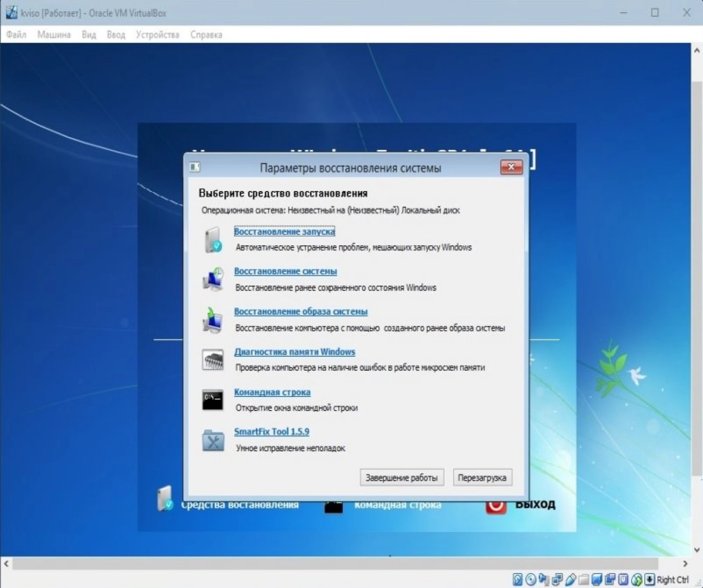The width and height of the screenshot is (703, 588).
Task: Maximize the VirtualBox window
Action: [655, 12]
